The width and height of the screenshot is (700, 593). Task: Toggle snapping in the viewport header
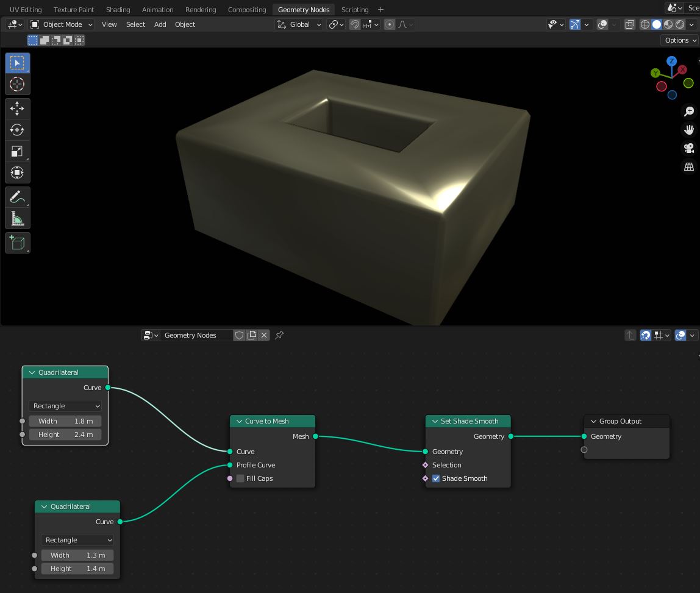coord(354,24)
